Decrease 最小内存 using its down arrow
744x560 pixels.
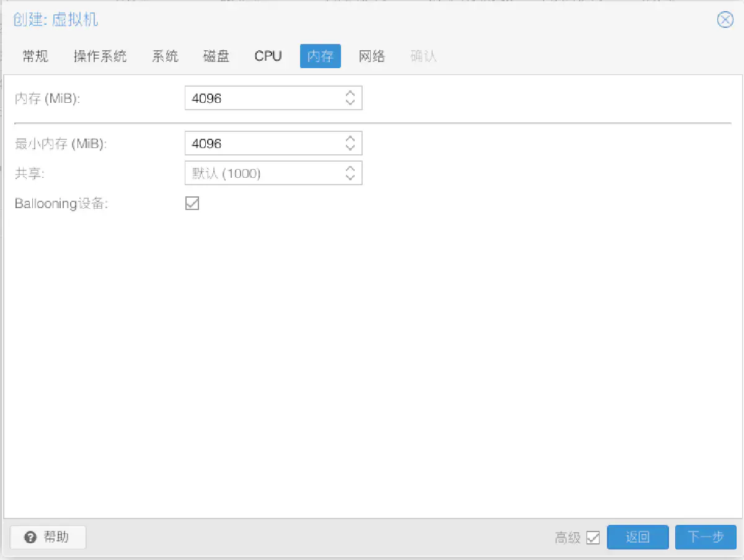click(350, 147)
